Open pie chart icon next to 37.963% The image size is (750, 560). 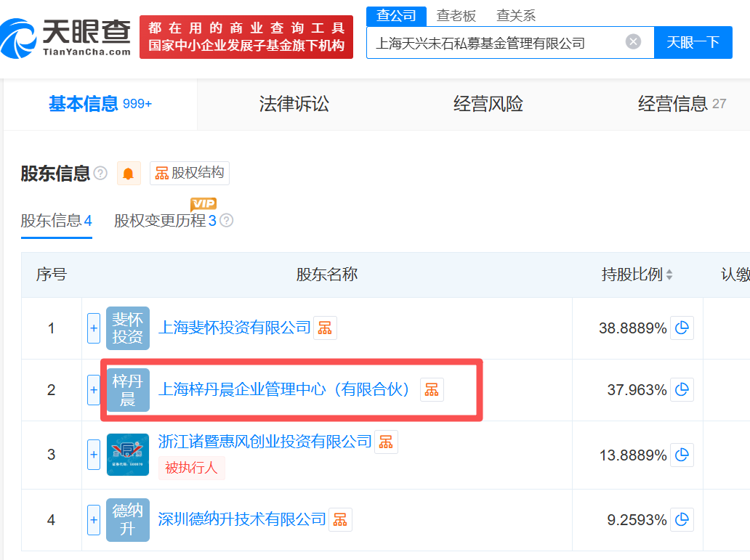(682, 390)
